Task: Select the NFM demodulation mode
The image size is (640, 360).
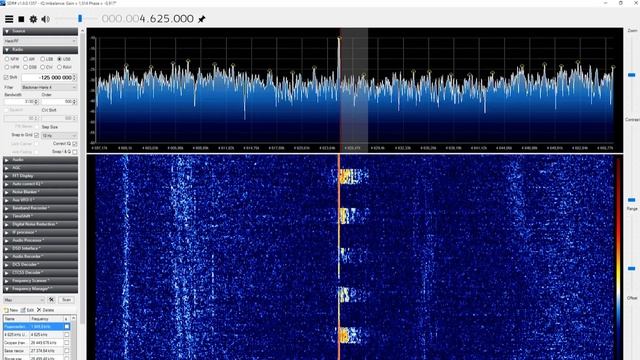Action: [12, 59]
